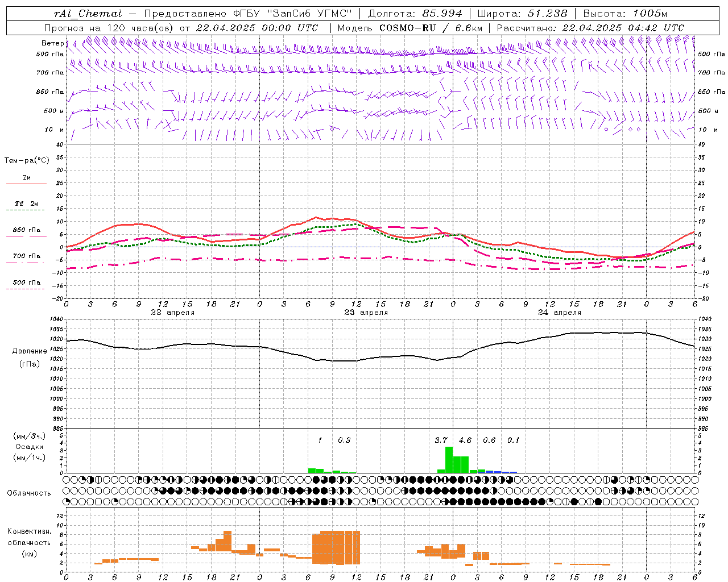The image size is (728, 582).
Task: Click the Td 2м dew point legend label
Action: [26, 203]
